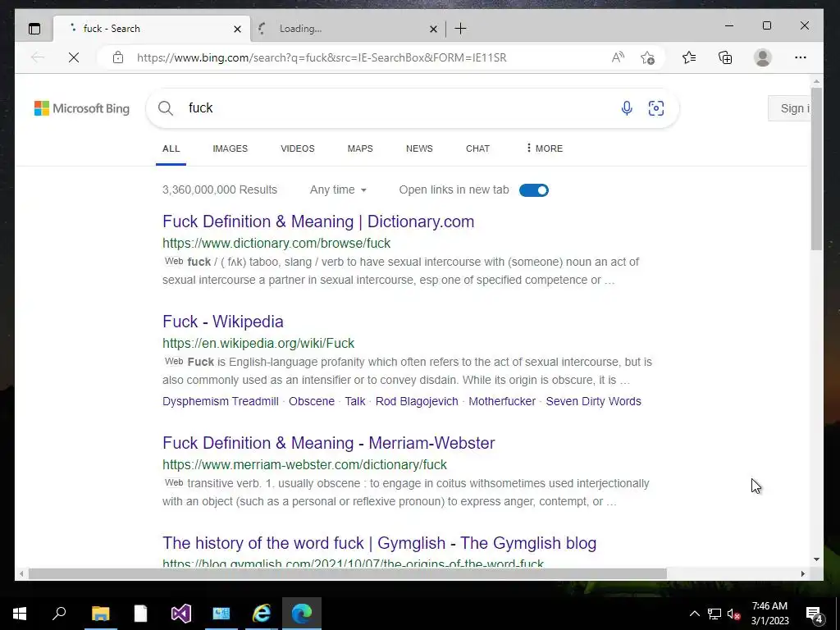Open the notification center icon

point(815,614)
